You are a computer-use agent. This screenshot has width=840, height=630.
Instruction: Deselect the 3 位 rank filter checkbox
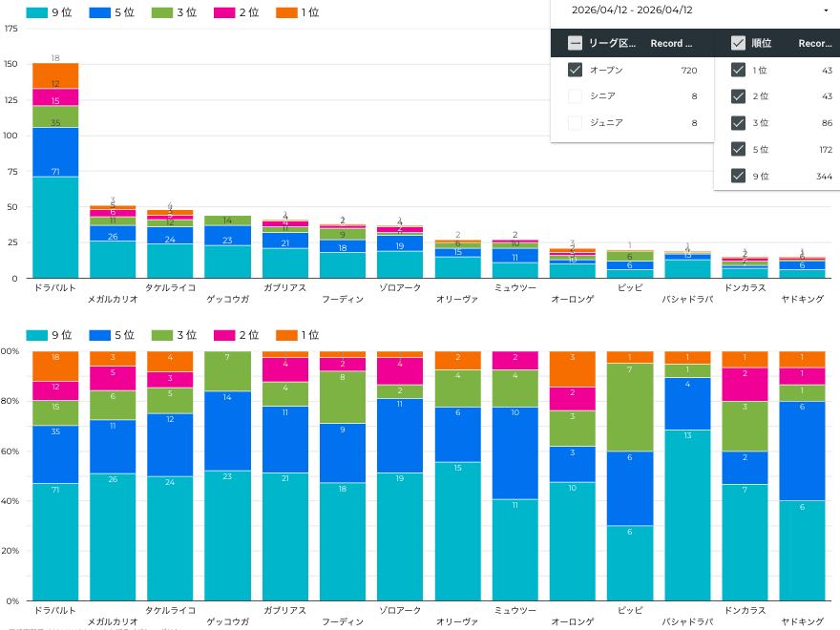pos(738,122)
